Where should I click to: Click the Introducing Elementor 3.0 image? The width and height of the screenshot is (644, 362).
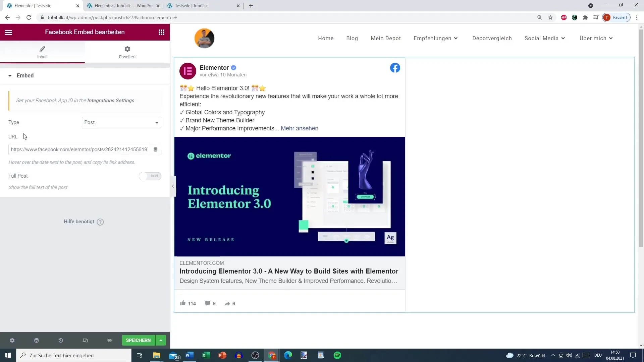[290, 196]
